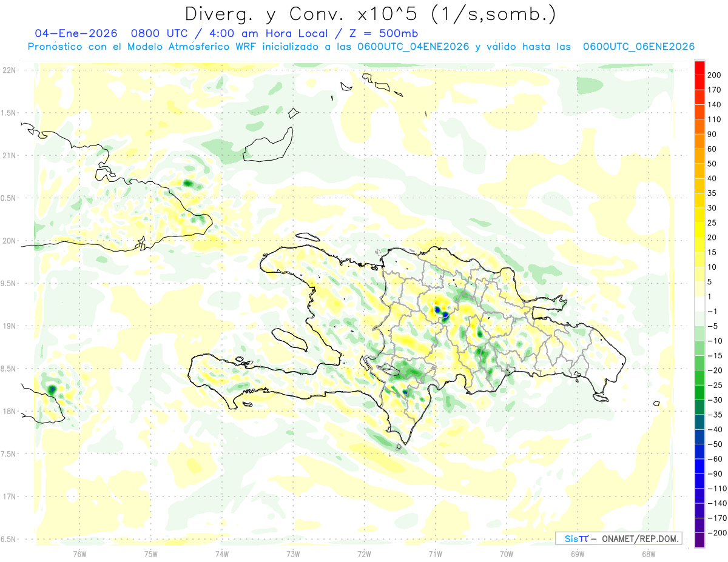Click the '73W' longitude label

click(x=293, y=553)
